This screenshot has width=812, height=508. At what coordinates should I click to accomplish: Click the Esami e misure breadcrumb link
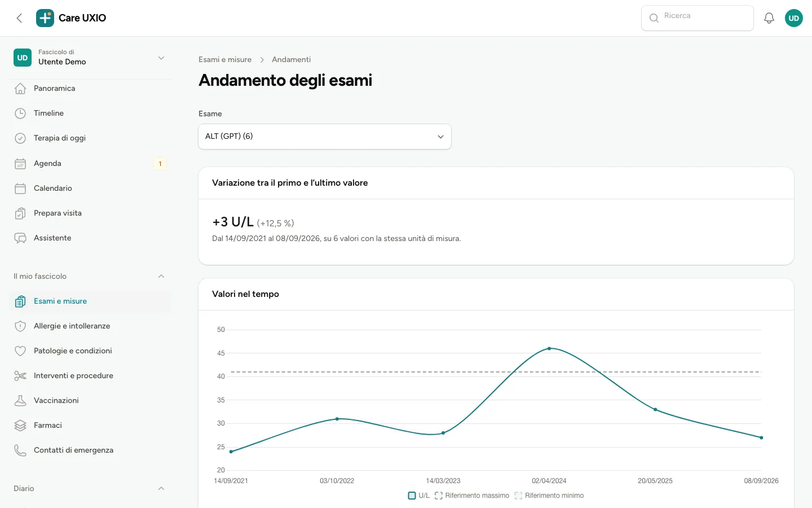(225, 60)
